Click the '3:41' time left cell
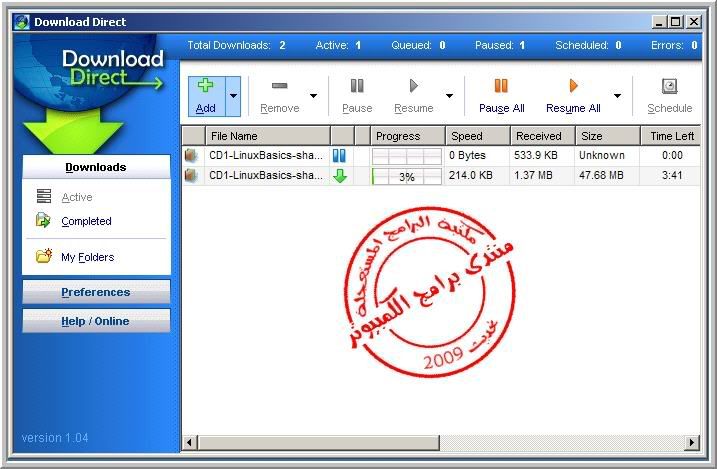The height and width of the screenshot is (469, 717). pyautogui.click(x=672, y=175)
